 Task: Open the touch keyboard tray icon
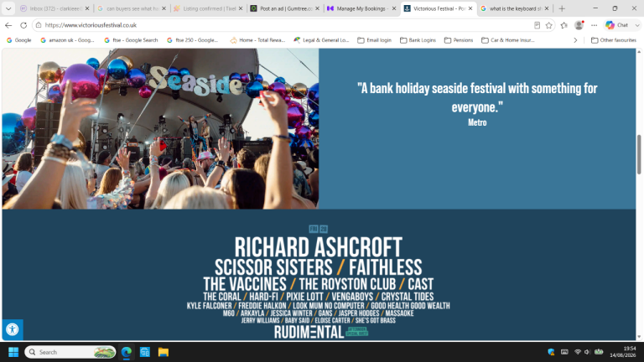(564, 352)
